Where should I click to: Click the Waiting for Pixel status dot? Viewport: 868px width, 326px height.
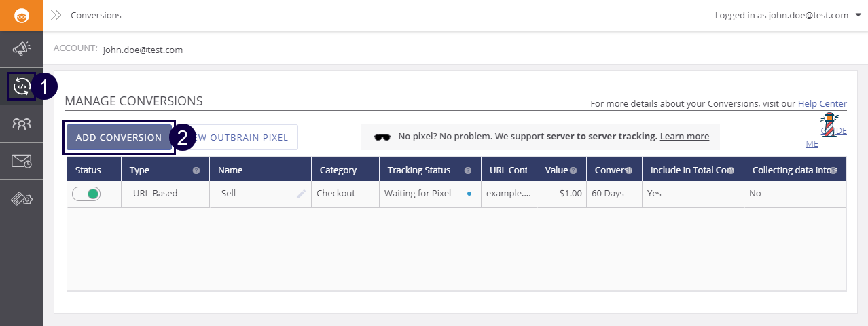pyautogui.click(x=469, y=194)
